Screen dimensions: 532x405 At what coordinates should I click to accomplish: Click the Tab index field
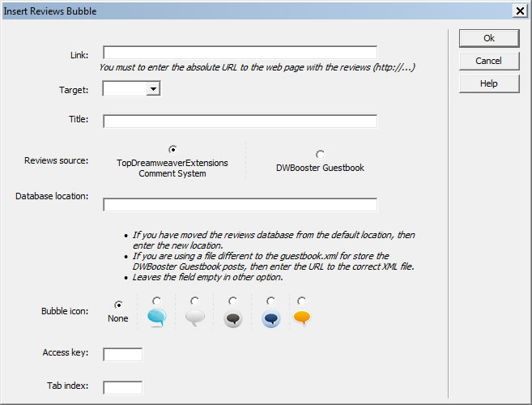click(x=122, y=387)
